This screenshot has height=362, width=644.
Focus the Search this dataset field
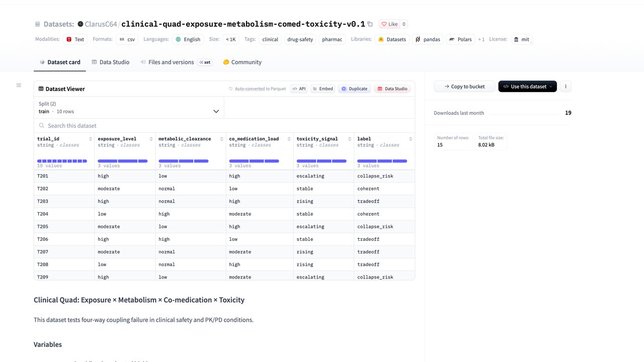(x=224, y=126)
